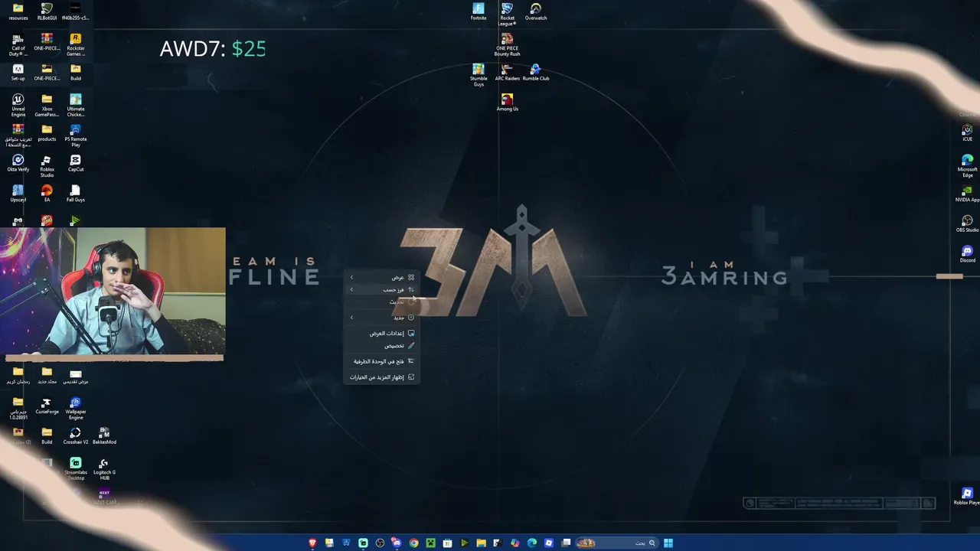The width and height of the screenshot is (980, 551).
Task: Select ONE PIECE Bounty Rush icon
Action: click(507, 44)
